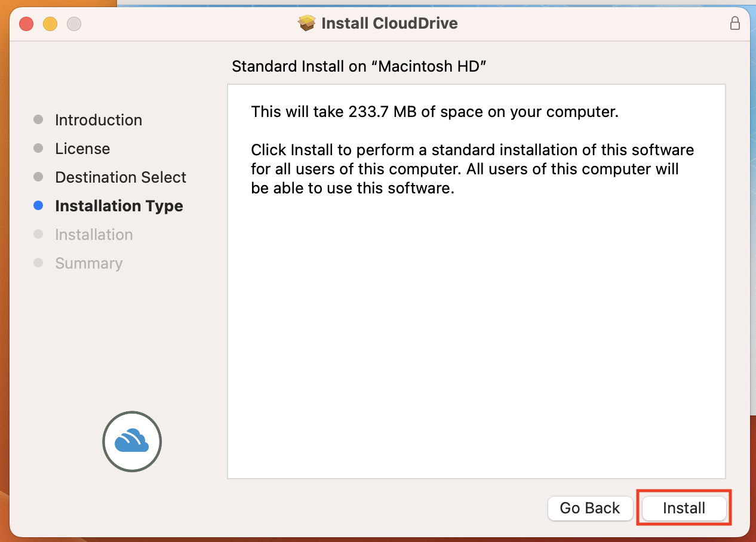The image size is (756, 542).
Task: Go Back to the previous step
Action: point(590,508)
